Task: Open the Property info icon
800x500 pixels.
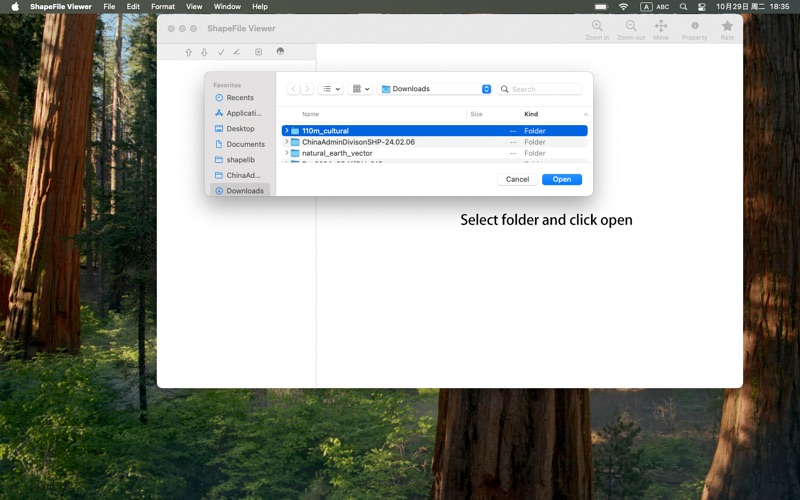Action: (694, 26)
